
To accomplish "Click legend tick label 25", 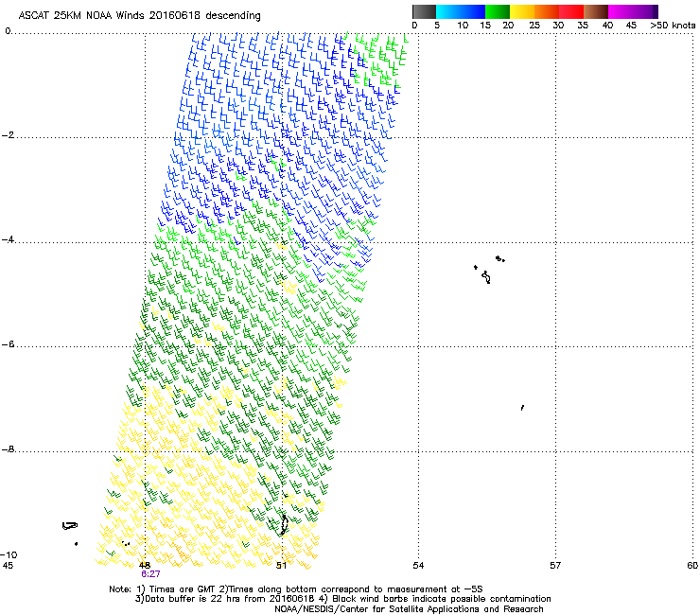I will 534,26.
